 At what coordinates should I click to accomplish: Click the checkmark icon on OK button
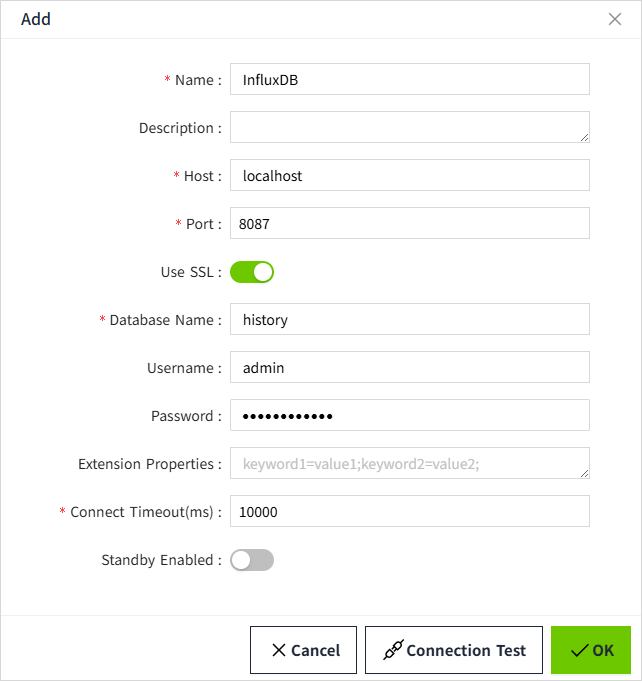579,651
